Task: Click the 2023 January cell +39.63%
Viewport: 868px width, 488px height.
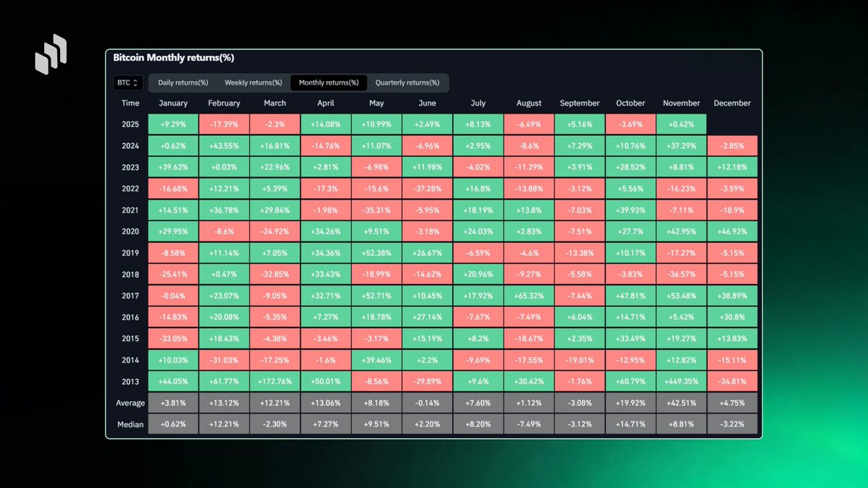Action: 173,166
